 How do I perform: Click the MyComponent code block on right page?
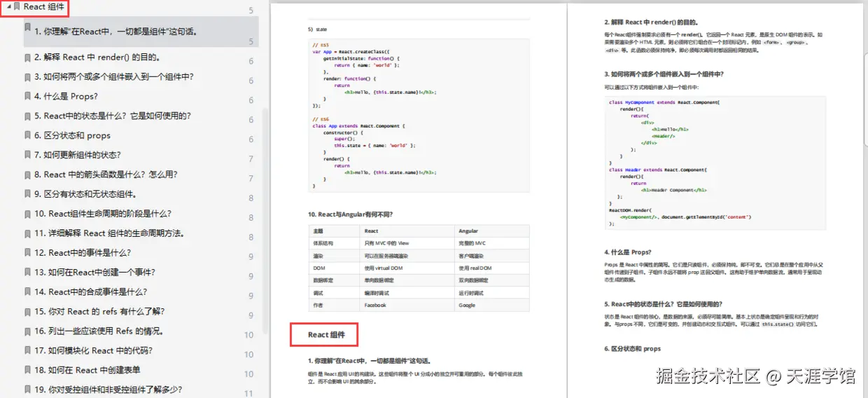coord(715,163)
